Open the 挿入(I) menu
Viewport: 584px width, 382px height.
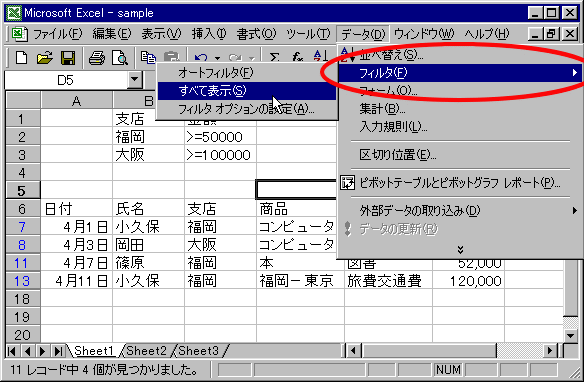(x=209, y=34)
